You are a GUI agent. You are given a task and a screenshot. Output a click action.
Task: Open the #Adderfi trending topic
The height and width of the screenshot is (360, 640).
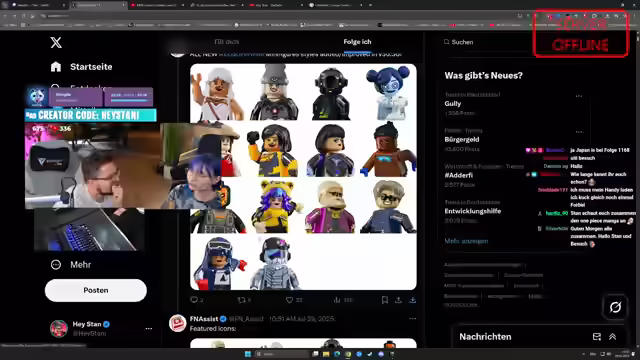(x=458, y=175)
